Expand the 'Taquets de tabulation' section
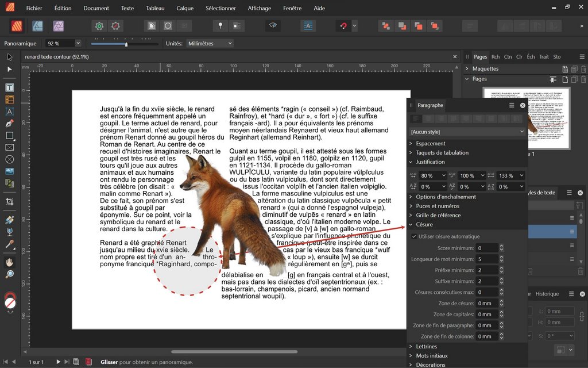The image size is (588, 368). pos(442,152)
